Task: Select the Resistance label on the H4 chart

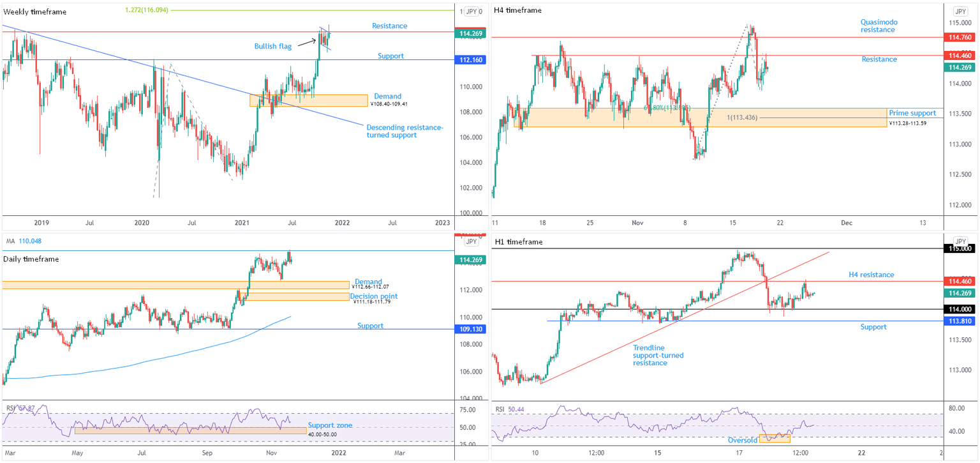Action: pyautogui.click(x=879, y=59)
